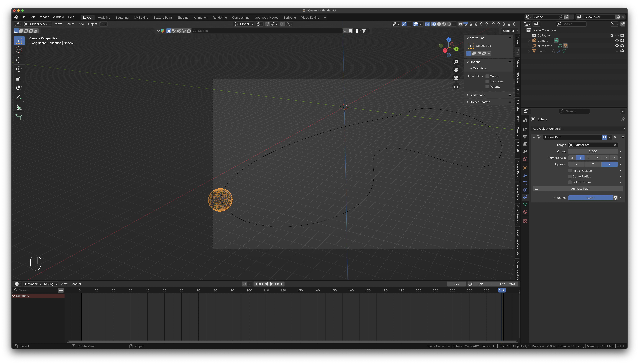The width and height of the screenshot is (639, 364).
Task: Click the End frame field
Action: click(x=508, y=284)
